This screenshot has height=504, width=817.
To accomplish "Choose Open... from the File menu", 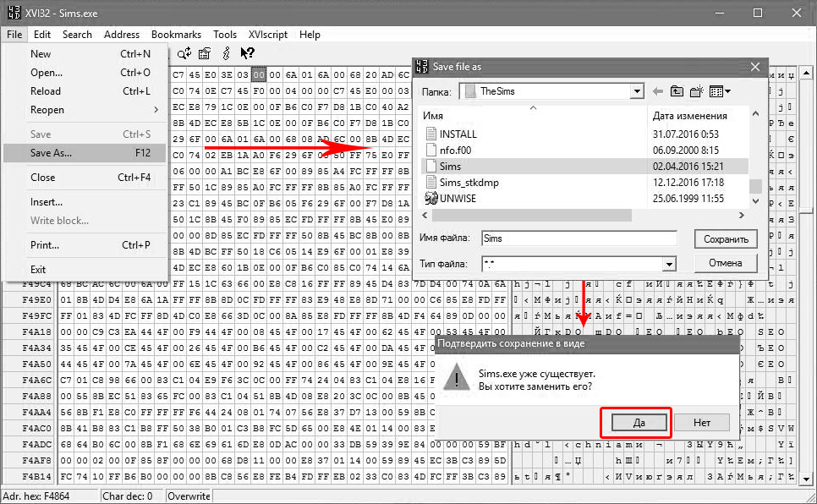I will coord(85,73).
